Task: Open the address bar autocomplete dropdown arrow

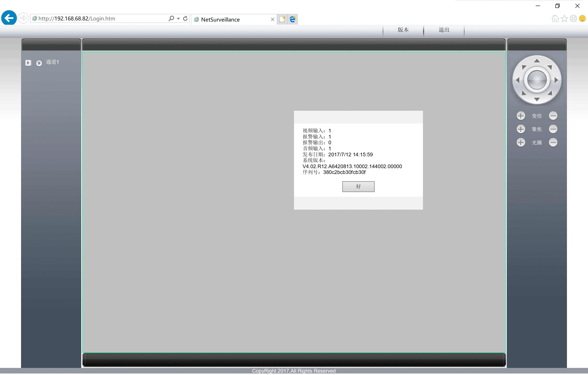Action: point(178,18)
